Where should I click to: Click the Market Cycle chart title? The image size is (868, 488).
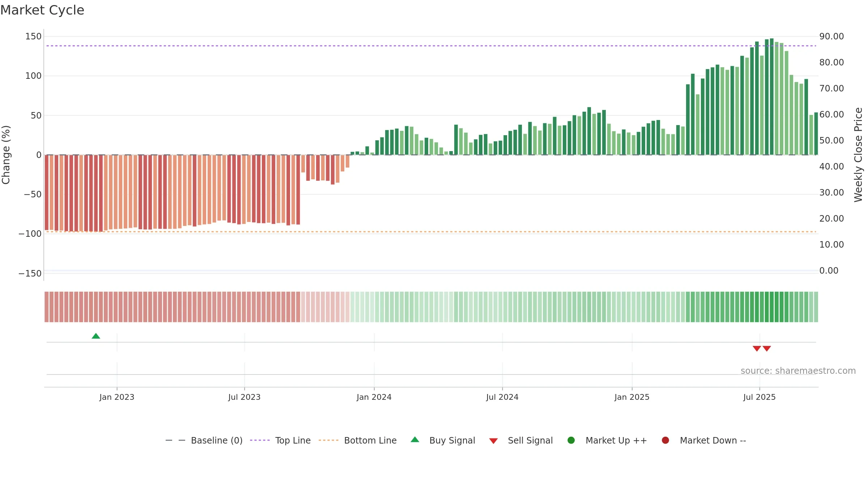coord(42,10)
